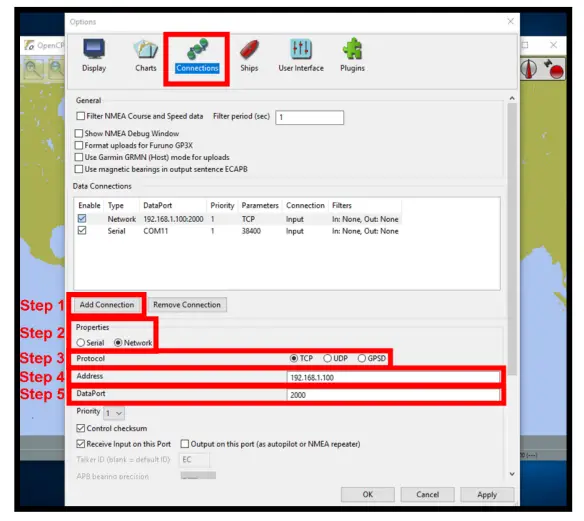The image size is (584, 521).
Task: Click the Cancel button
Action: pos(428,495)
